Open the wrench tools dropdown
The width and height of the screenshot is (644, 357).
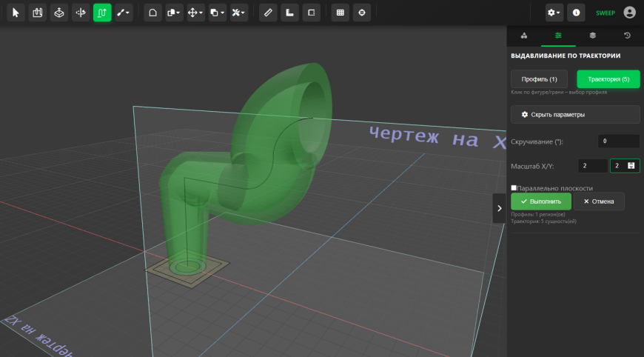(x=238, y=13)
